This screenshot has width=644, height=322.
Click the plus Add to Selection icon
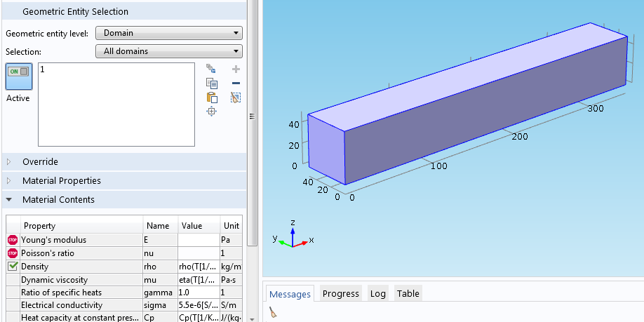click(236, 69)
